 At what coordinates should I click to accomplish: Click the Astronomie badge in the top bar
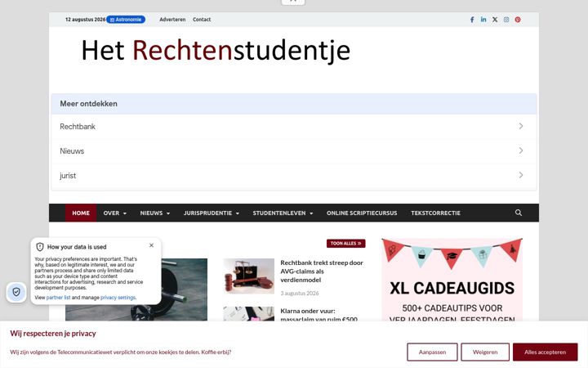point(126,20)
